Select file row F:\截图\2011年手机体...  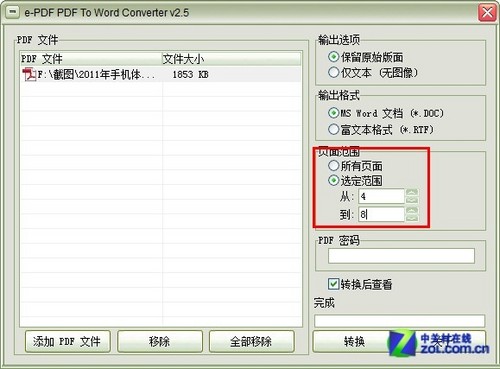click(161, 75)
